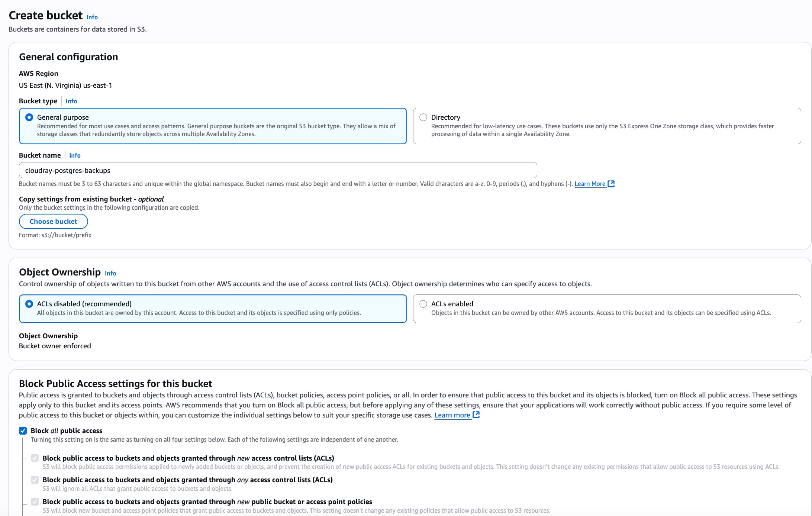
Task: Click the external link icon after Learn More
Action: click(611, 184)
